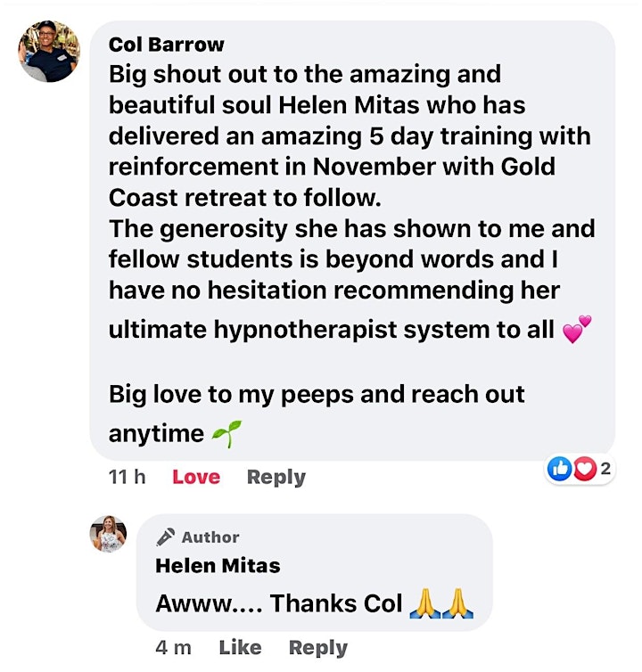The width and height of the screenshot is (642, 672).
Task: Like Helen Mitas's reply
Action: [x=240, y=648]
